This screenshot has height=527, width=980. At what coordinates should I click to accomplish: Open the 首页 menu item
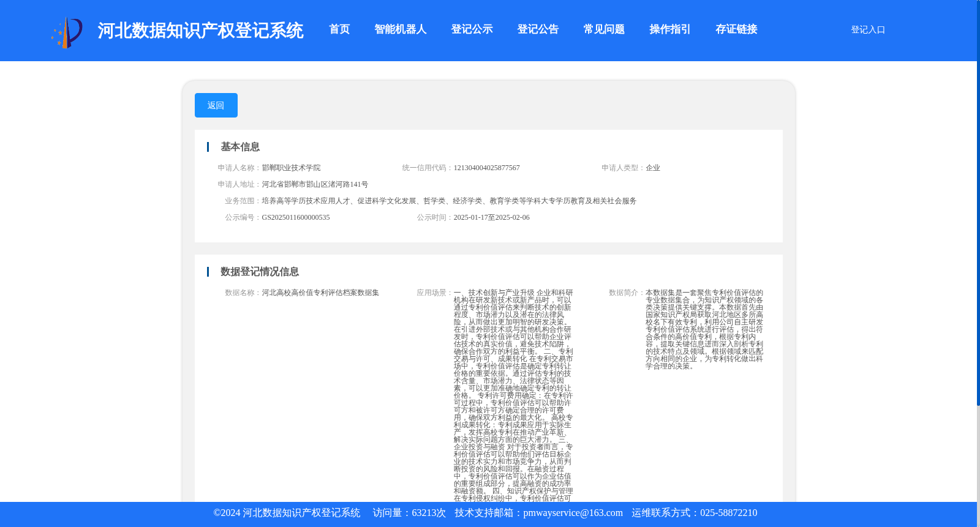pos(339,29)
